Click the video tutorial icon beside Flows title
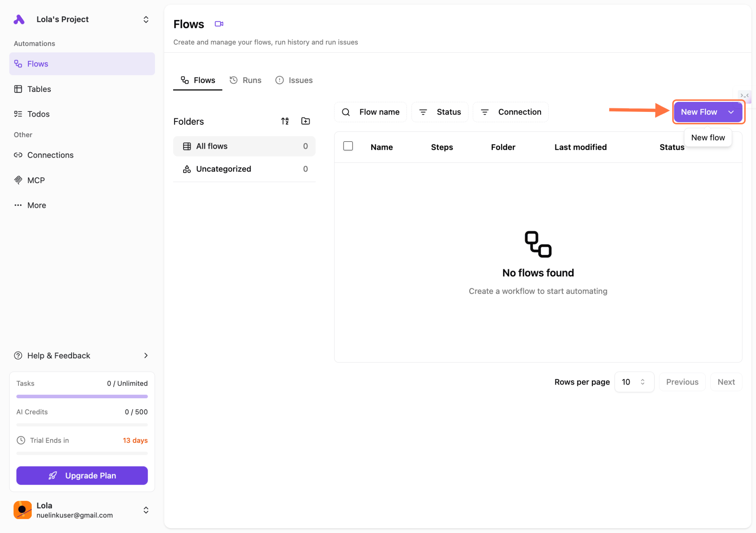The height and width of the screenshot is (533, 756). (219, 24)
